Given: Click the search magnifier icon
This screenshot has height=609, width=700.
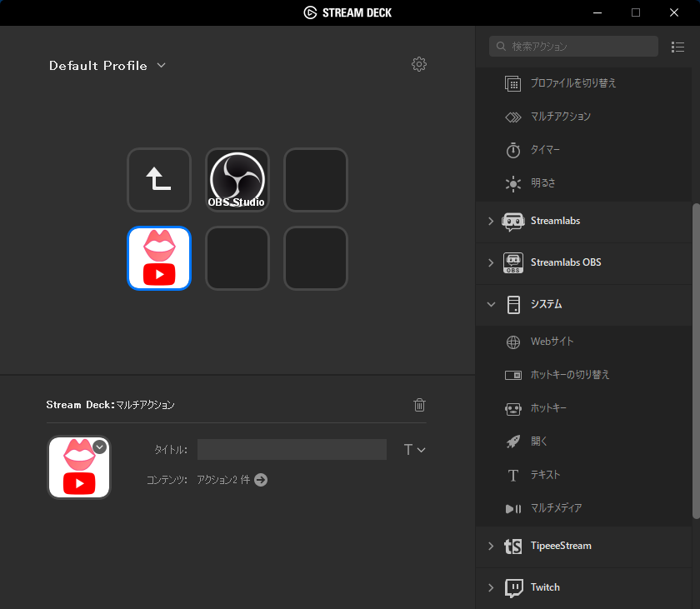Looking at the screenshot, I should point(501,47).
